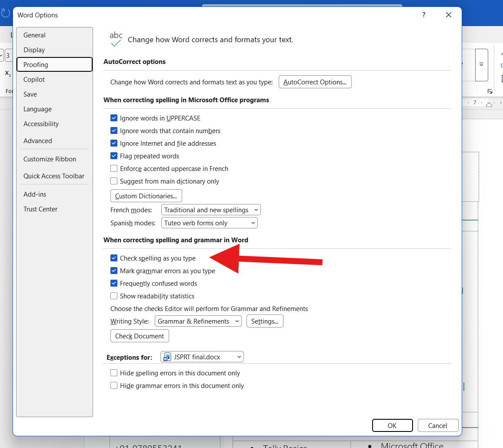Enable Hide spelling errors in this document only
Screen dimensions: 503x448
point(114,373)
